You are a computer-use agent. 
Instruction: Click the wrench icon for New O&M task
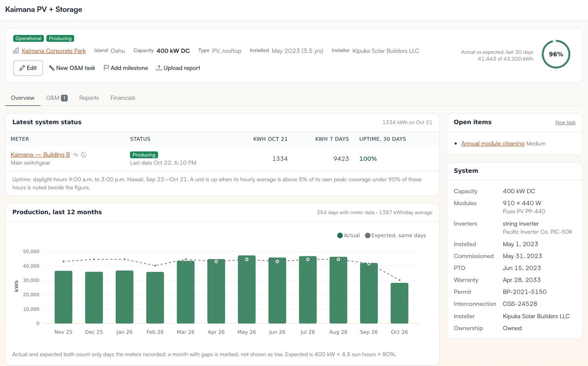[52, 68]
